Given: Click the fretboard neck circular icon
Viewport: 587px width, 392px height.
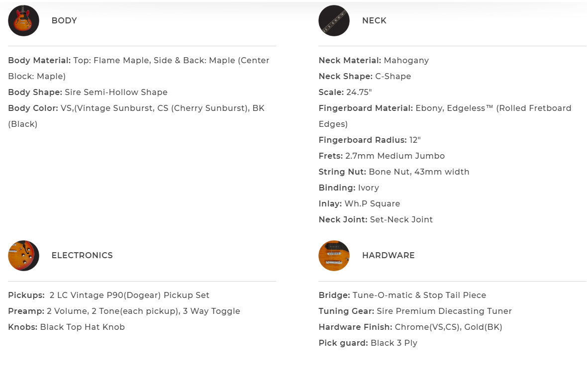Looking at the screenshot, I should coord(334,21).
